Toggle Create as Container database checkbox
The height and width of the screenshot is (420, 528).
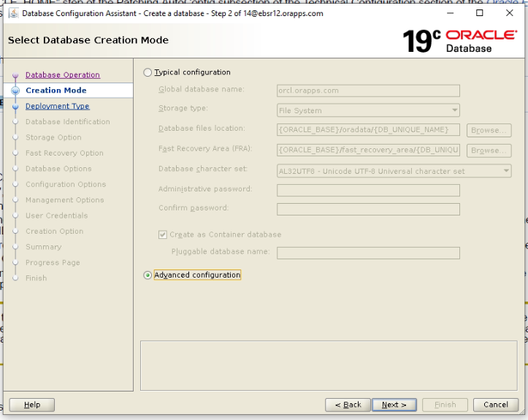tap(163, 234)
